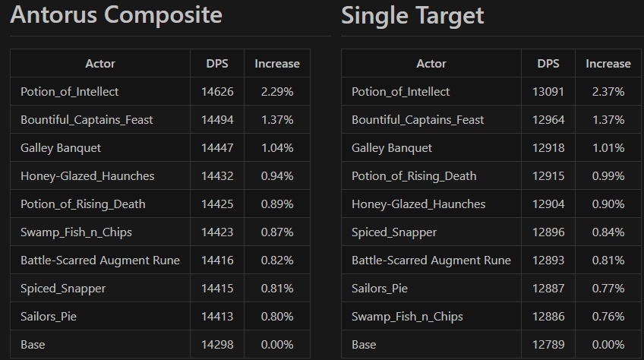644x360 pixels.
Task: Select Spiced_Snapper in Single Target table
Action: point(394,232)
